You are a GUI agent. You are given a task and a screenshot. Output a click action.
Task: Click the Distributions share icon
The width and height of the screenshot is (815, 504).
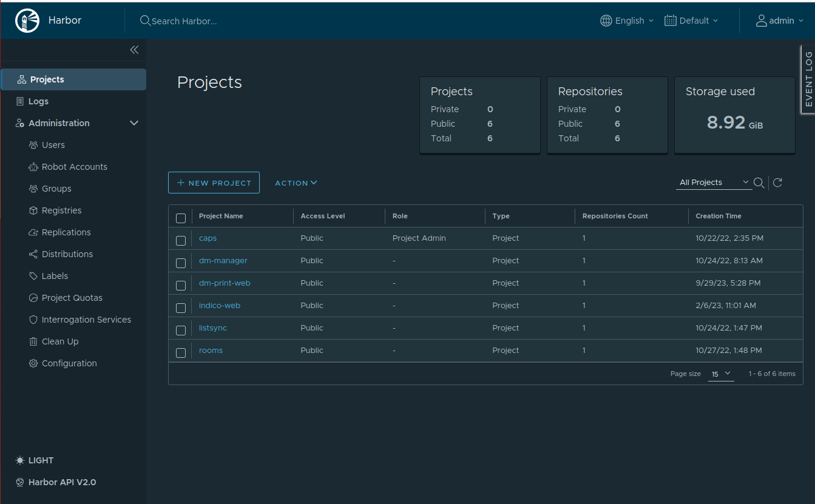pyautogui.click(x=33, y=254)
